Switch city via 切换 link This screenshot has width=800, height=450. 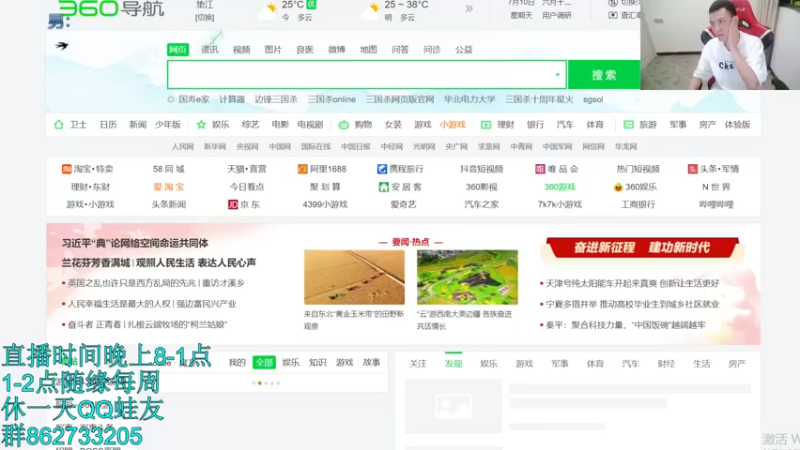205,17
